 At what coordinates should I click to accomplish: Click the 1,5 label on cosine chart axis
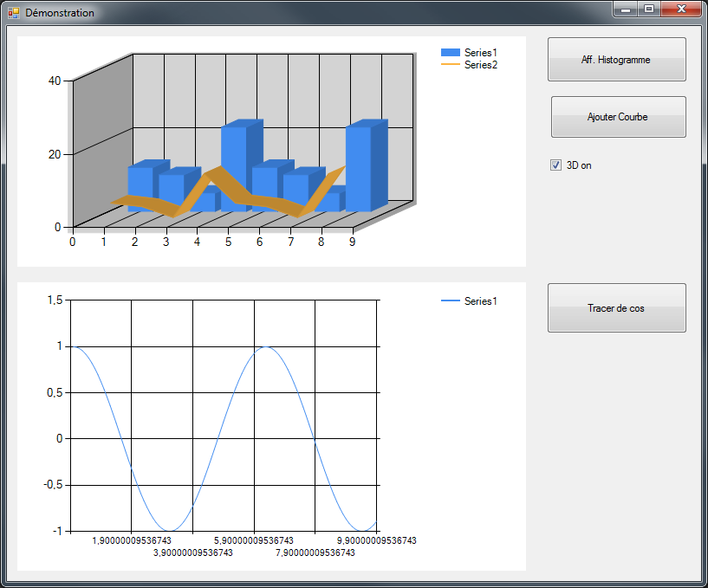coord(55,300)
